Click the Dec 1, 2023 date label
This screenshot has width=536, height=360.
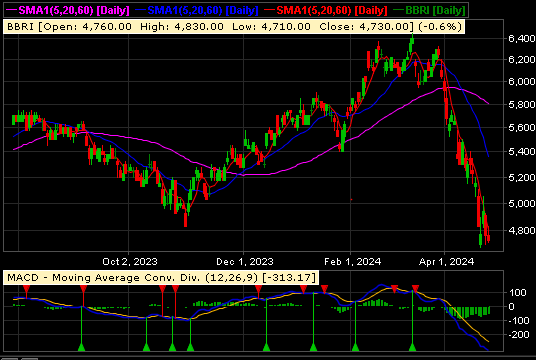(245, 262)
